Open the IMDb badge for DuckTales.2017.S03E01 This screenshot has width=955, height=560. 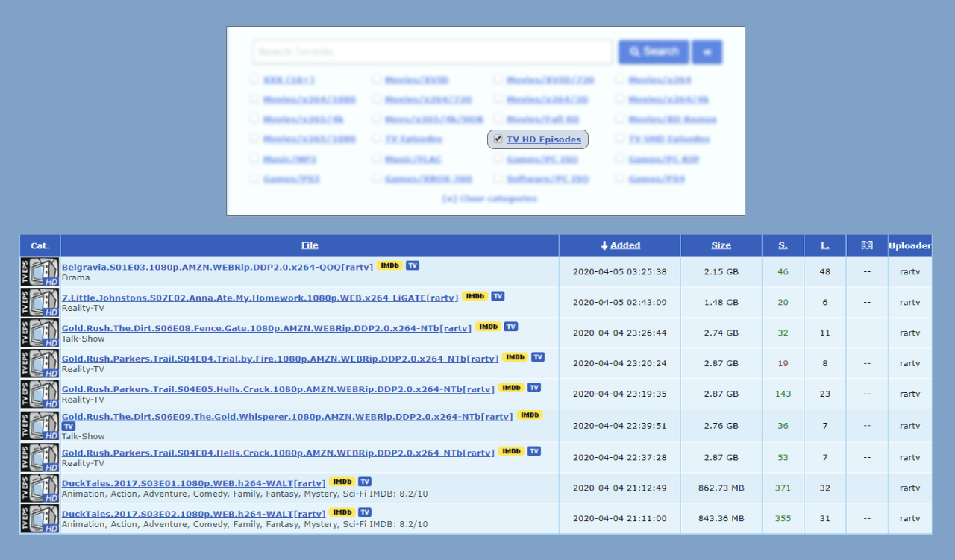click(342, 482)
